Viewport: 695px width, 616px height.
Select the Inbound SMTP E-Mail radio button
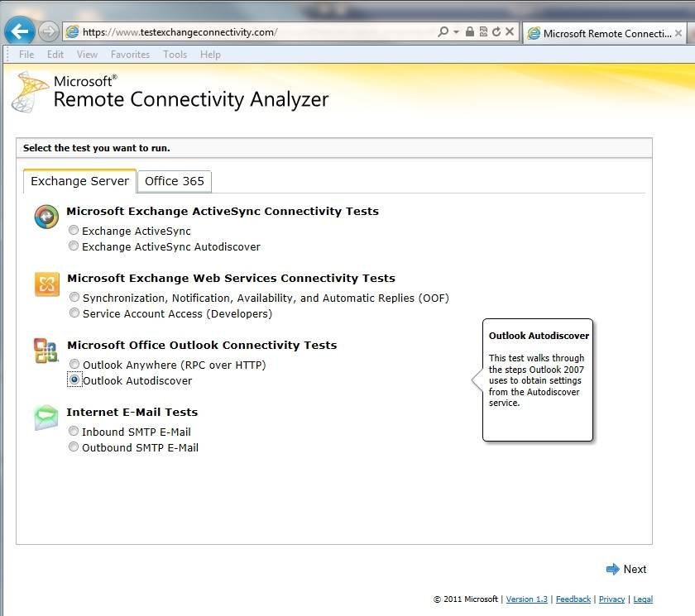pyautogui.click(x=74, y=431)
